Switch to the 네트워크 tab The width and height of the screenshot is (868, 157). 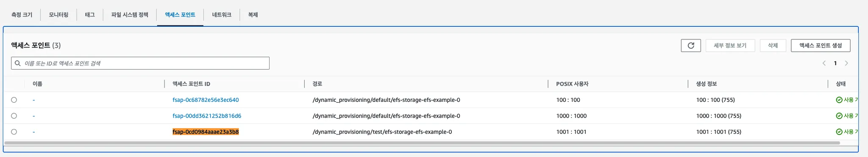(x=222, y=15)
